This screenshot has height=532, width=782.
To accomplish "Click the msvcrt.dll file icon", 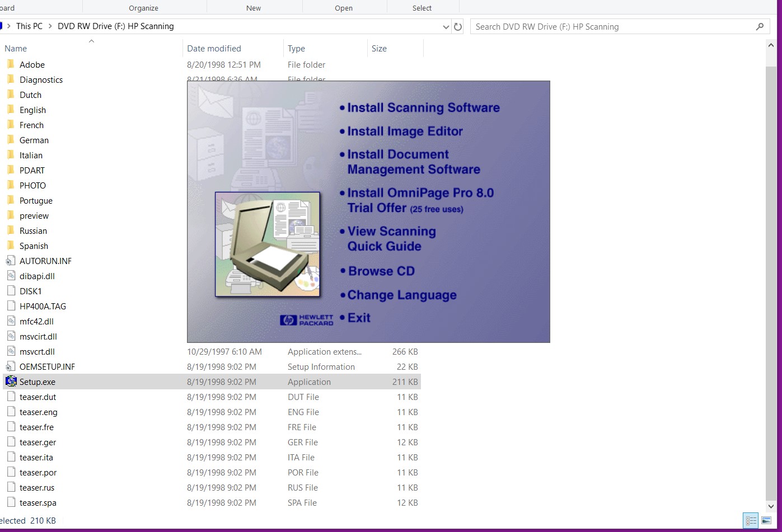I will coord(11,351).
